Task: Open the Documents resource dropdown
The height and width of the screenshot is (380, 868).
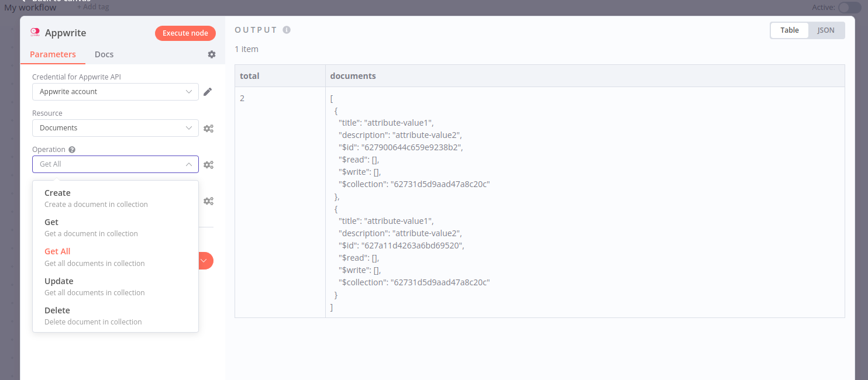Action: 116,128
